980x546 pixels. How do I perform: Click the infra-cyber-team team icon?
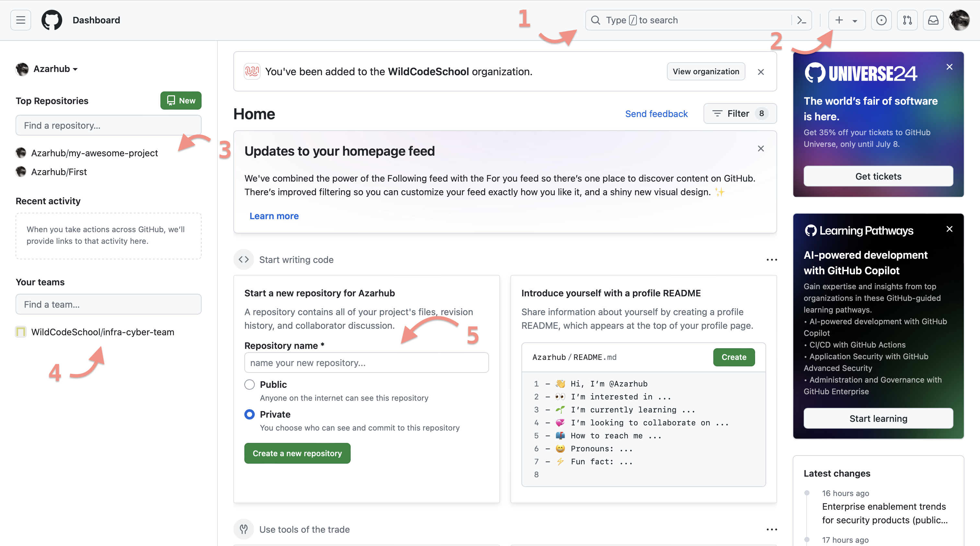[x=20, y=332]
